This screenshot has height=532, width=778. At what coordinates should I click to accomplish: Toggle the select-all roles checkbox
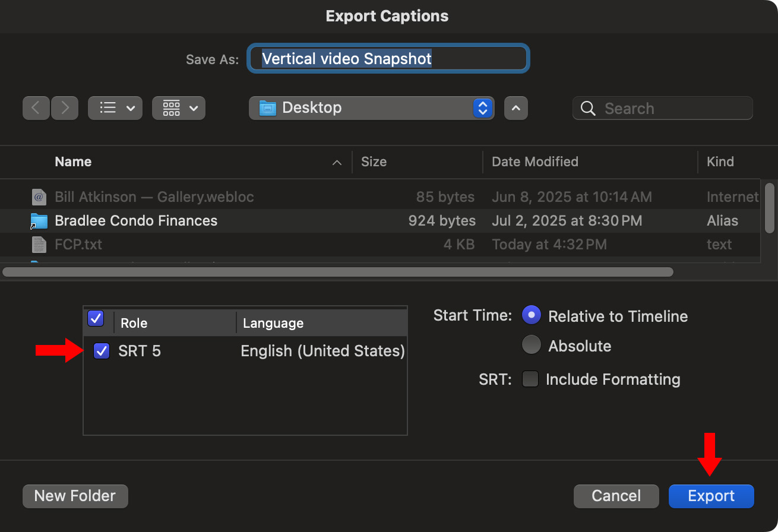pyautogui.click(x=96, y=319)
